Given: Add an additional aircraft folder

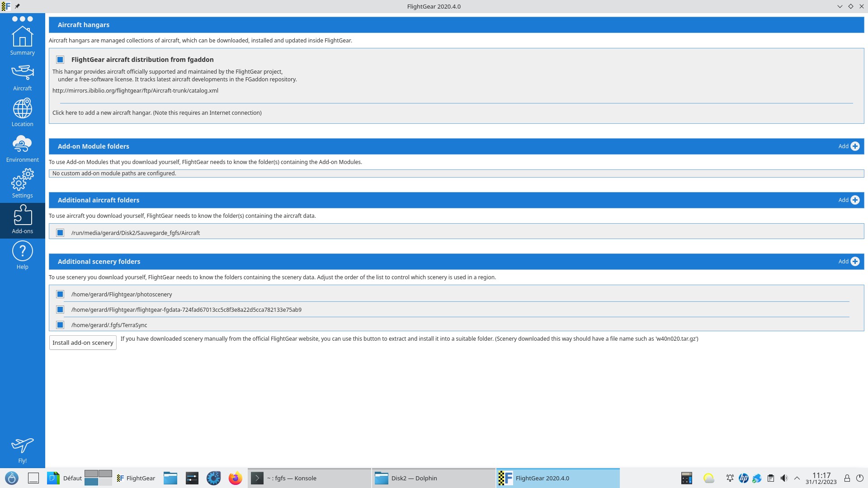Looking at the screenshot, I should click(x=849, y=200).
